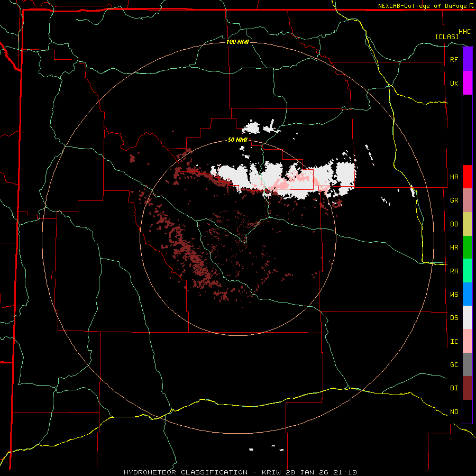This screenshot has height=476, width=476.
Task: Click the GC legend label
Action: pyautogui.click(x=454, y=364)
